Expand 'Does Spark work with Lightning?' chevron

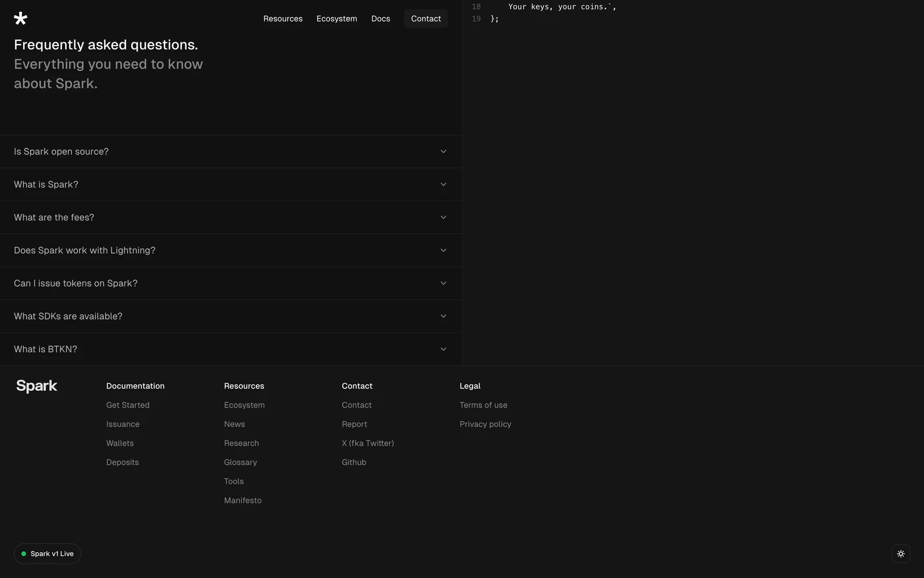(444, 250)
